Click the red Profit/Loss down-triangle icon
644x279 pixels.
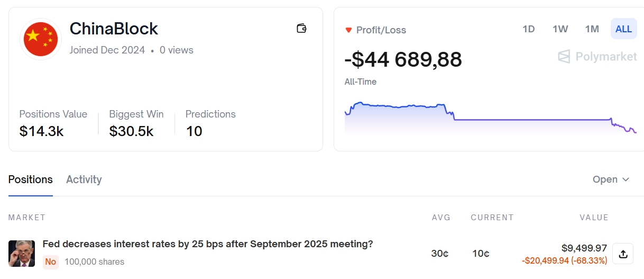coord(348,30)
